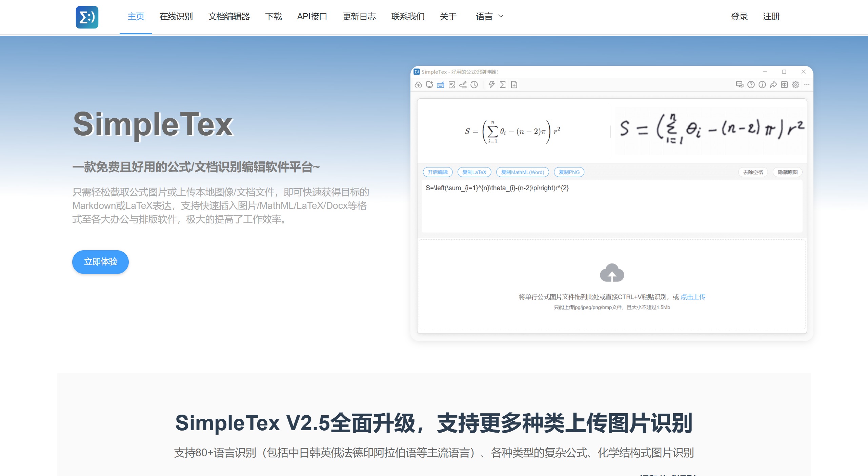Click the cloud upload icon in app toolbar
This screenshot has height=476, width=868.
418,85
